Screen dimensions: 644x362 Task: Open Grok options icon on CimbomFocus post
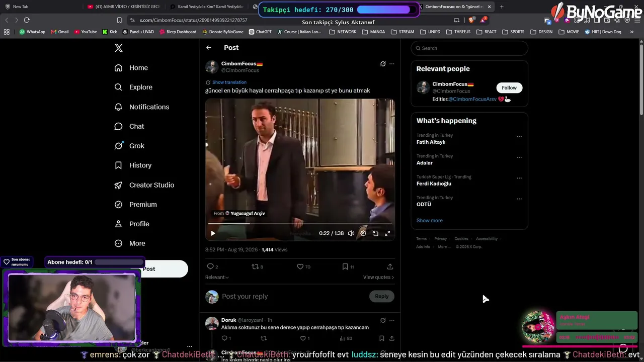383,64
